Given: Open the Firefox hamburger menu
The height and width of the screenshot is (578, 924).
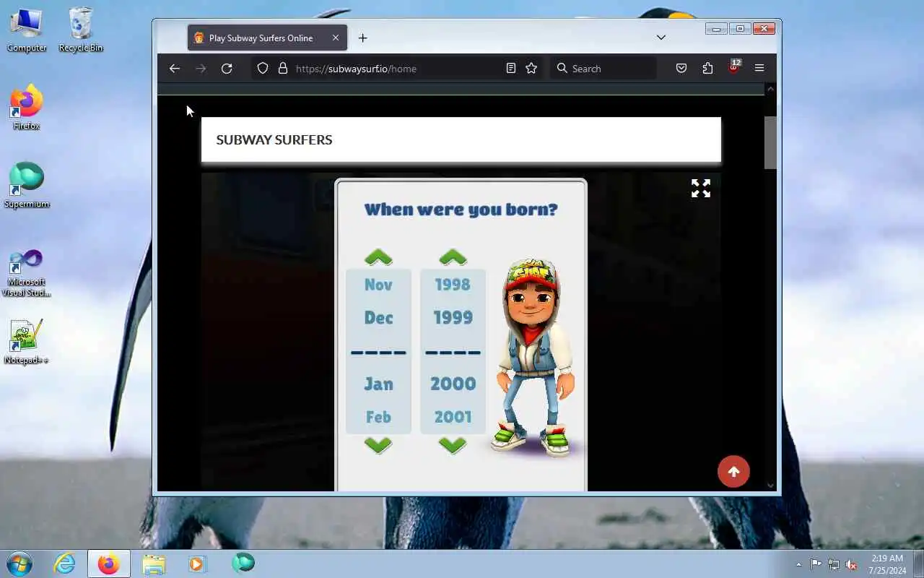Looking at the screenshot, I should click(x=759, y=68).
